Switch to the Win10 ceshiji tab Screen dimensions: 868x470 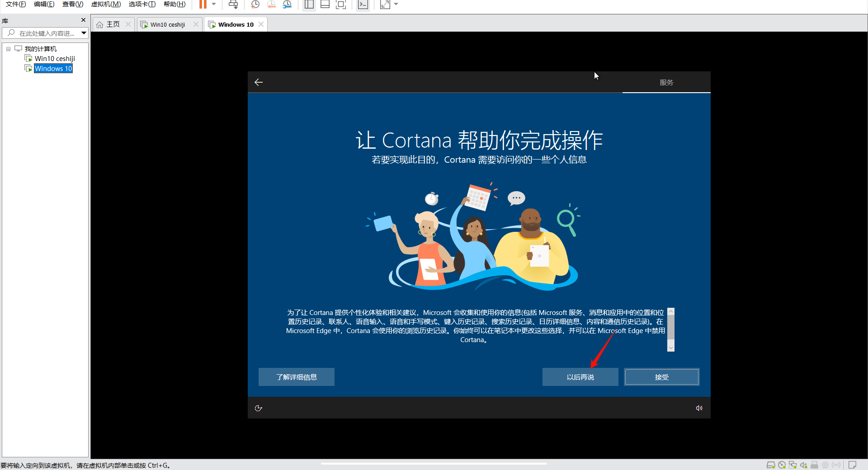(x=167, y=24)
